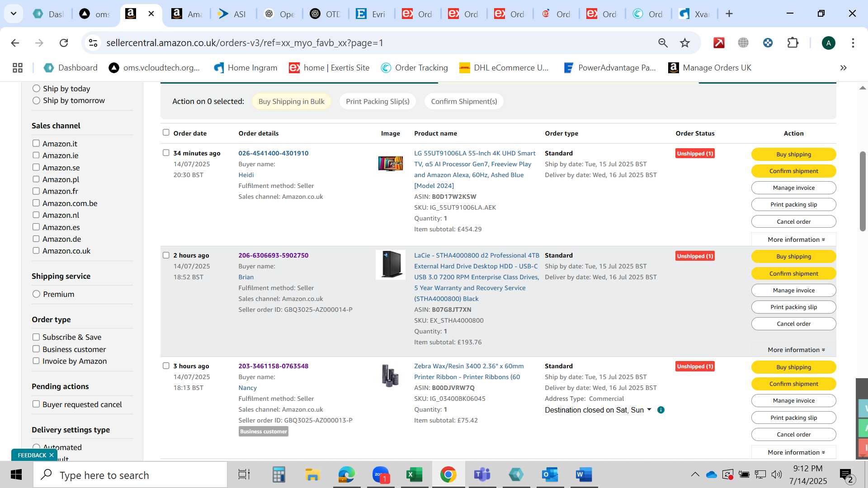Screen dimensions: 868x488
Task: Select the Premium shipping service radio
Action: (37, 294)
